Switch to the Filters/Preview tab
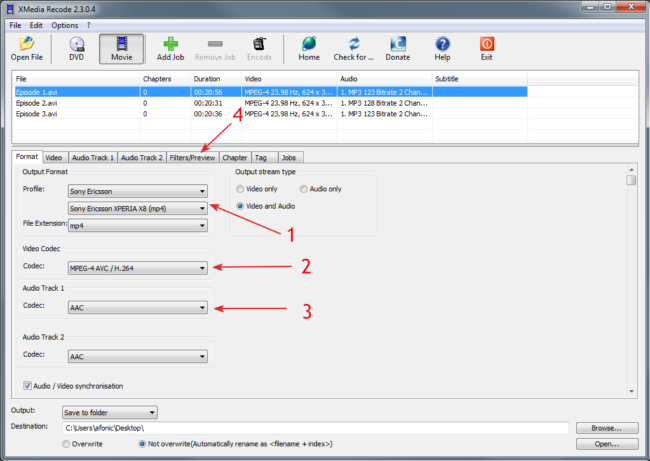 (x=192, y=158)
